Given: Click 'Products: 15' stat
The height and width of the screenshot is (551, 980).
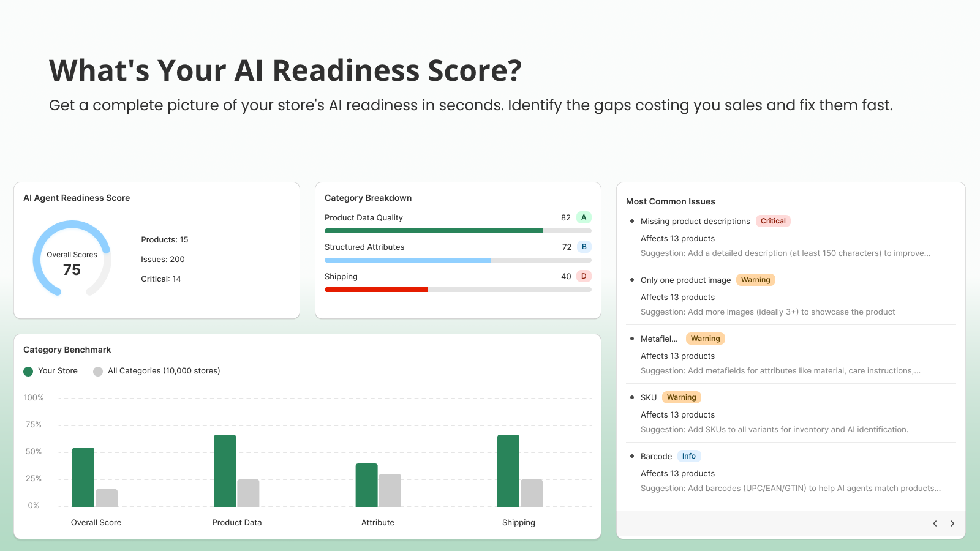Looking at the screenshot, I should (x=165, y=240).
